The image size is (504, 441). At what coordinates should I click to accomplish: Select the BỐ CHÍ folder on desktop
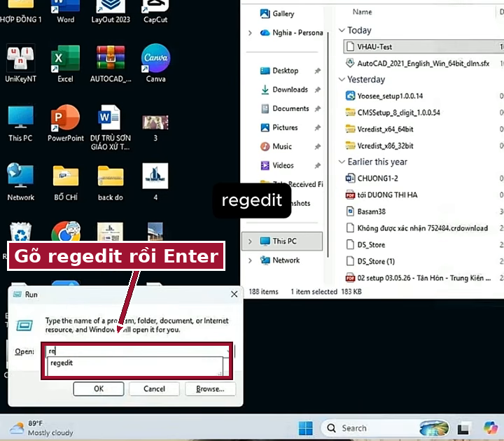point(66,183)
